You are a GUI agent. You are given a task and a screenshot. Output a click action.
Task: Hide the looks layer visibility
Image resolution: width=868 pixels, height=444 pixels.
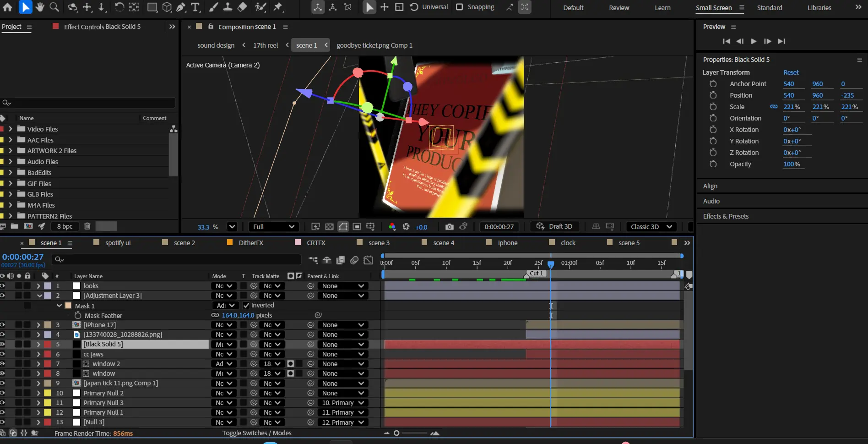coord(3,286)
